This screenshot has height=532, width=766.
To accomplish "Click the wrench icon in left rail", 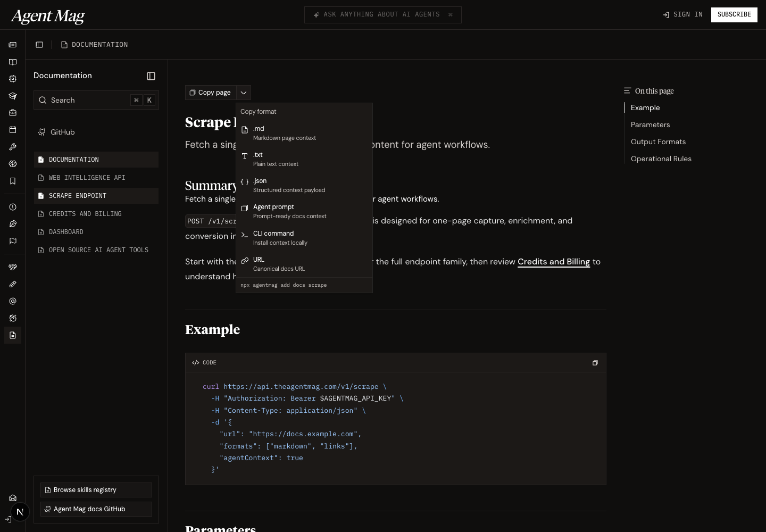I will [13, 147].
